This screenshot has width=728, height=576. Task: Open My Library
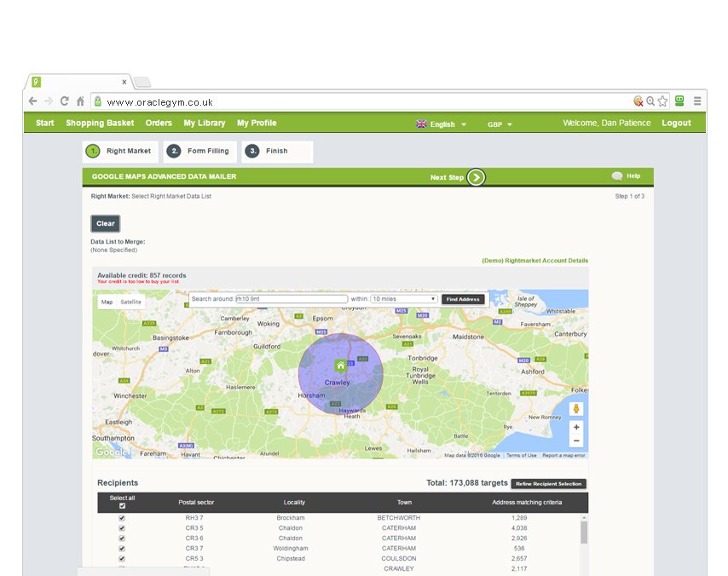(x=205, y=123)
